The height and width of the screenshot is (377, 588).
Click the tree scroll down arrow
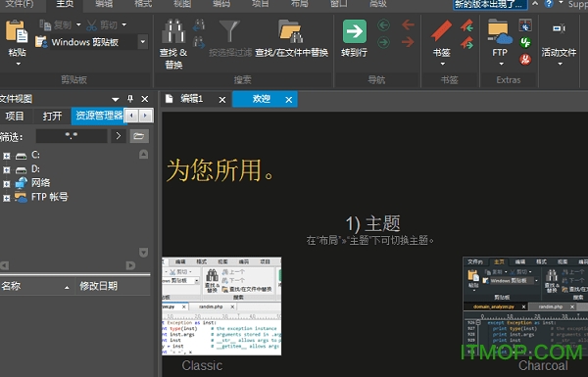pos(143,253)
